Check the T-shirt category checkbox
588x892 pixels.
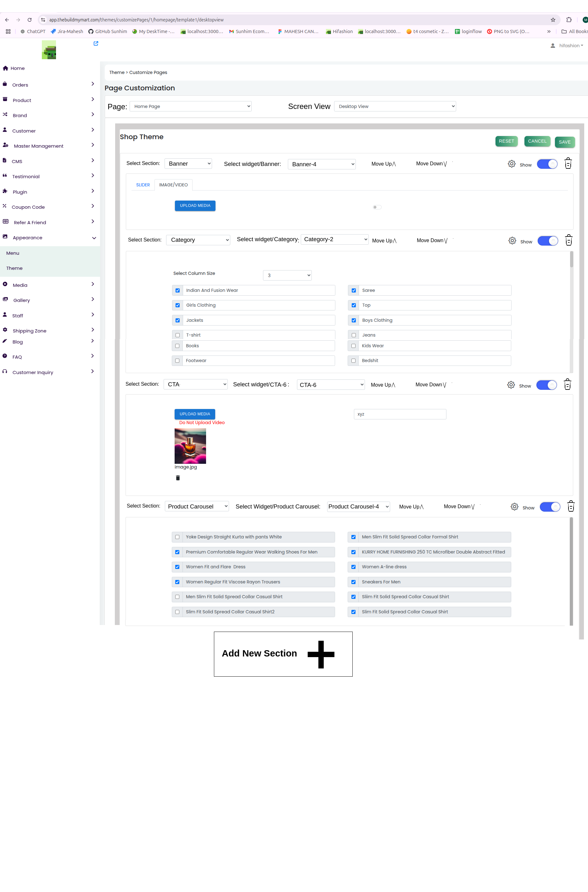[177, 335]
